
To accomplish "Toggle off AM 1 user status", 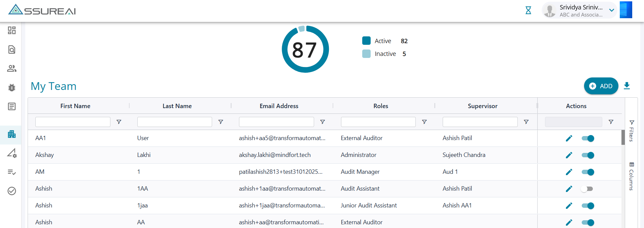I will [x=588, y=172].
